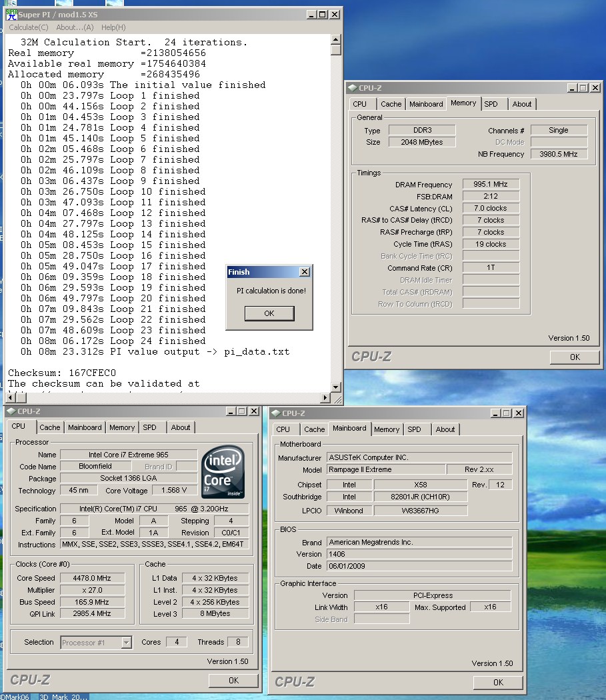Click the Threads value 8 field

(238, 642)
